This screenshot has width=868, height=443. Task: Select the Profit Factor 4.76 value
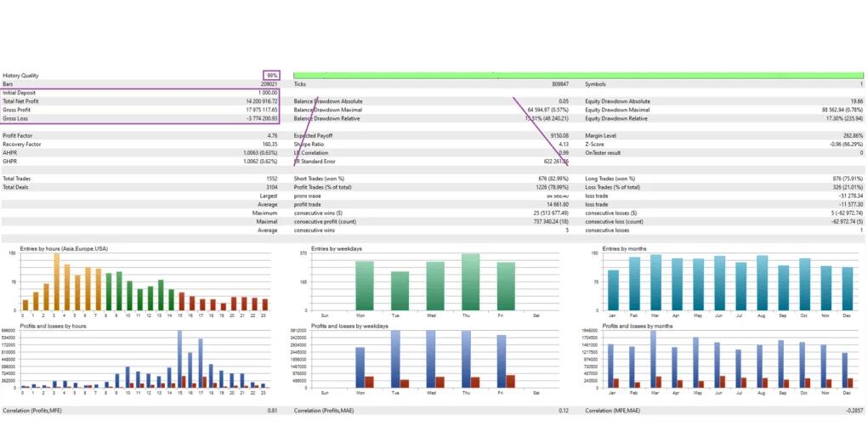coord(271,136)
